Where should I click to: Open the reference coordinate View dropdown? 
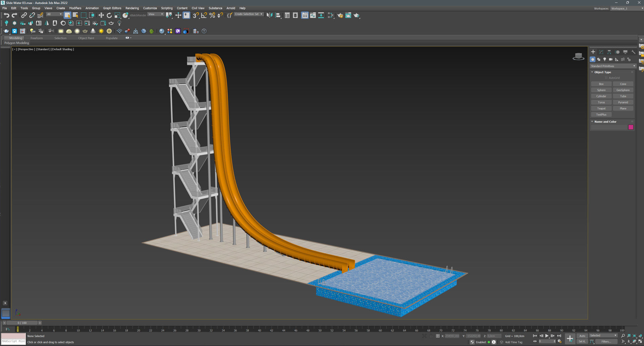point(156,14)
